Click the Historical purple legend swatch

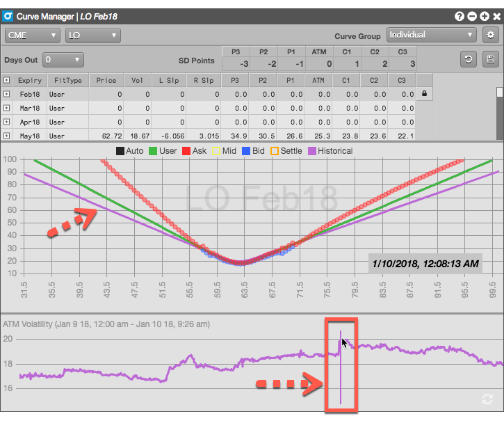311,151
